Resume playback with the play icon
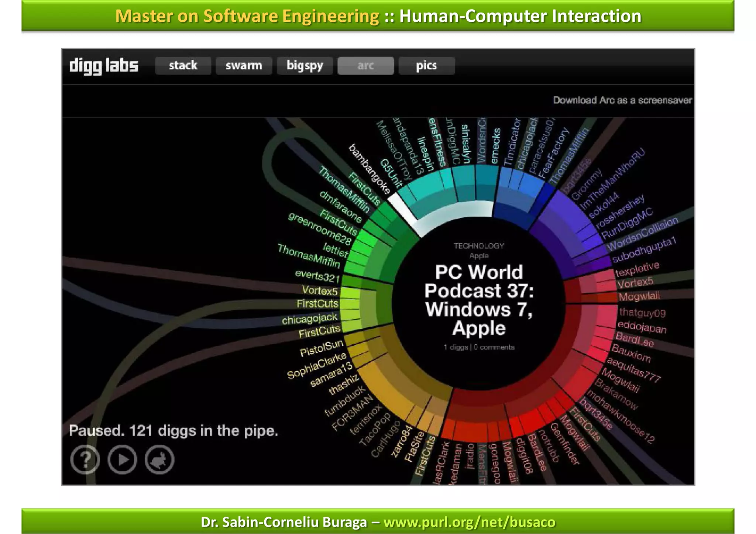 (123, 459)
